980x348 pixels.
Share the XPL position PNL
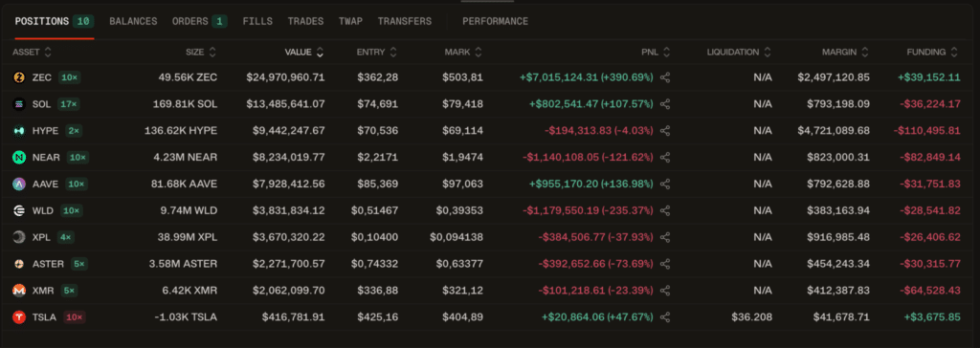click(x=665, y=237)
